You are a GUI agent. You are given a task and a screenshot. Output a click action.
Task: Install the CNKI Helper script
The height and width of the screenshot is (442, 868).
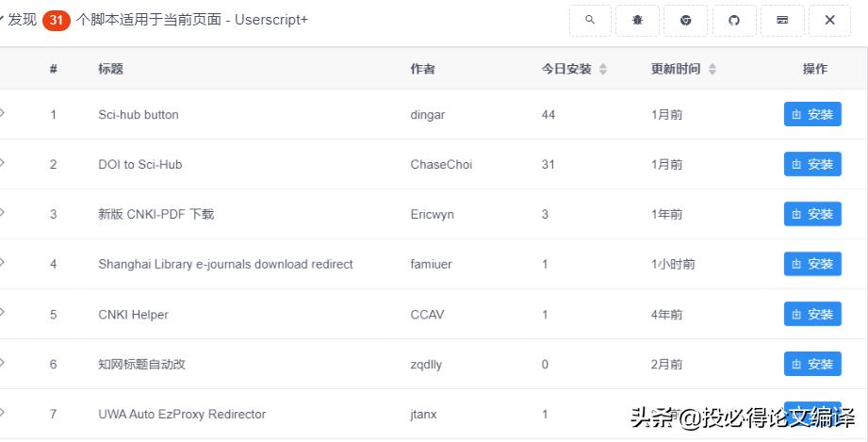(812, 314)
